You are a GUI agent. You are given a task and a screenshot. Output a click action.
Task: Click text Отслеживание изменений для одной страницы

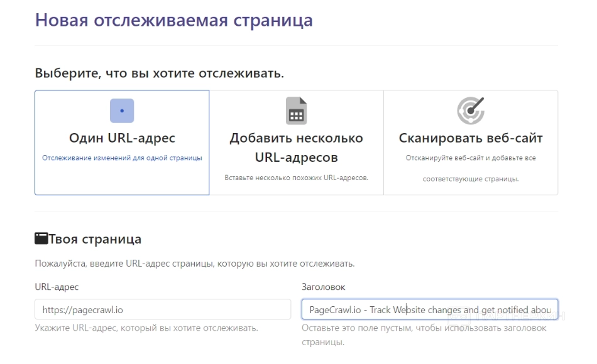pyautogui.click(x=122, y=158)
